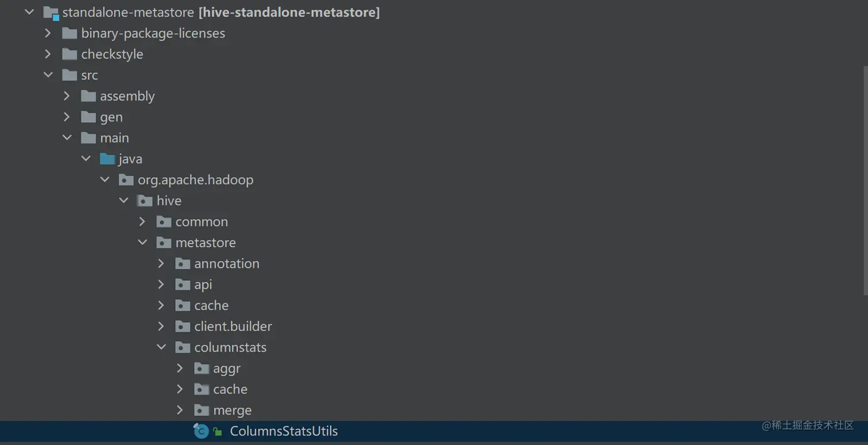Viewport: 868px width, 445px height.
Task: Select the aggr package name
Action: point(227,369)
